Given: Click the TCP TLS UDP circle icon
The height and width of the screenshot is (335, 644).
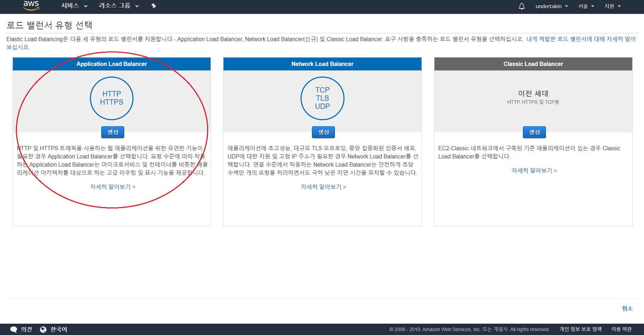Looking at the screenshot, I should 322,98.
